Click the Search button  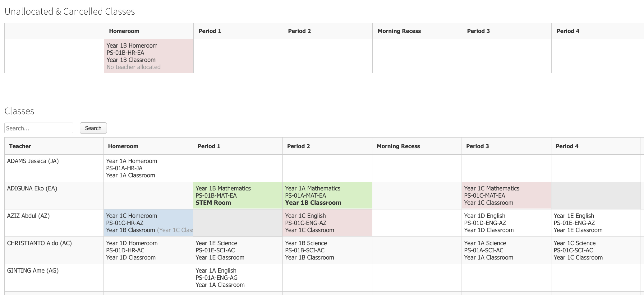(x=93, y=128)
